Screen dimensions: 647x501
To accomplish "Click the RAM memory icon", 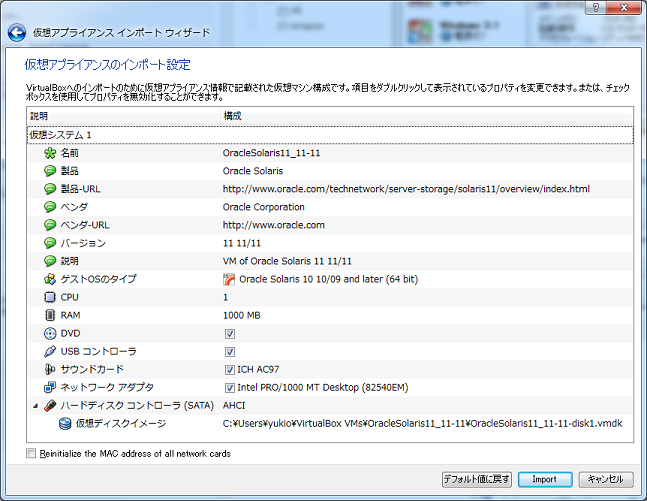I will click(50, 315).
